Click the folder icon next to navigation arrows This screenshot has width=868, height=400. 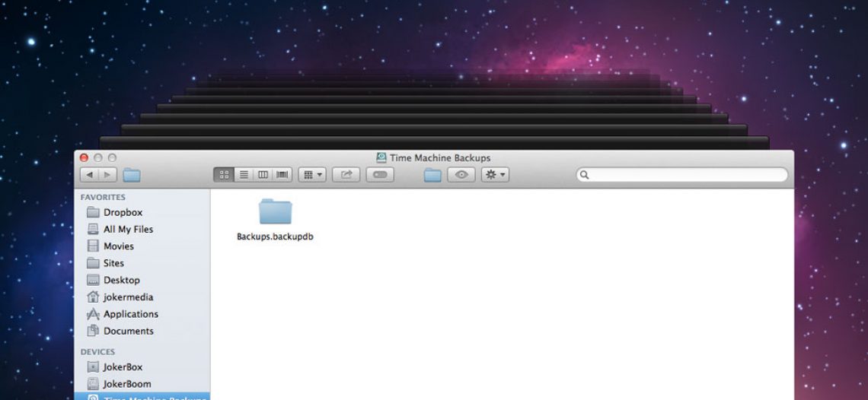tap(132, 176)
